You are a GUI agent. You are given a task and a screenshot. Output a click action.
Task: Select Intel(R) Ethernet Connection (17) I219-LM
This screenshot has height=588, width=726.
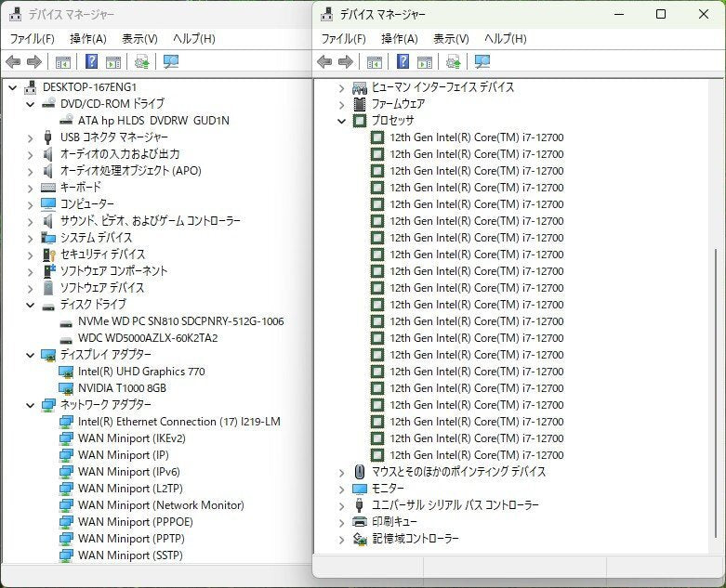point(179,422)
